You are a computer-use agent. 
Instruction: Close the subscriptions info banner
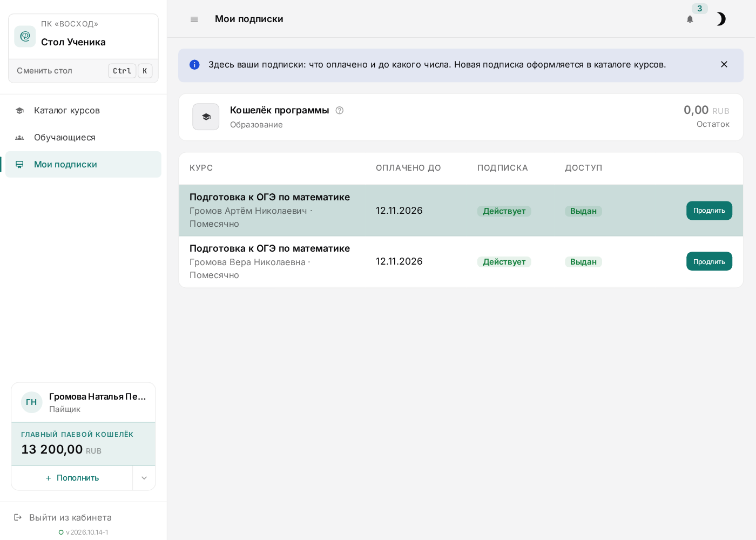click(x=724, y=64)
